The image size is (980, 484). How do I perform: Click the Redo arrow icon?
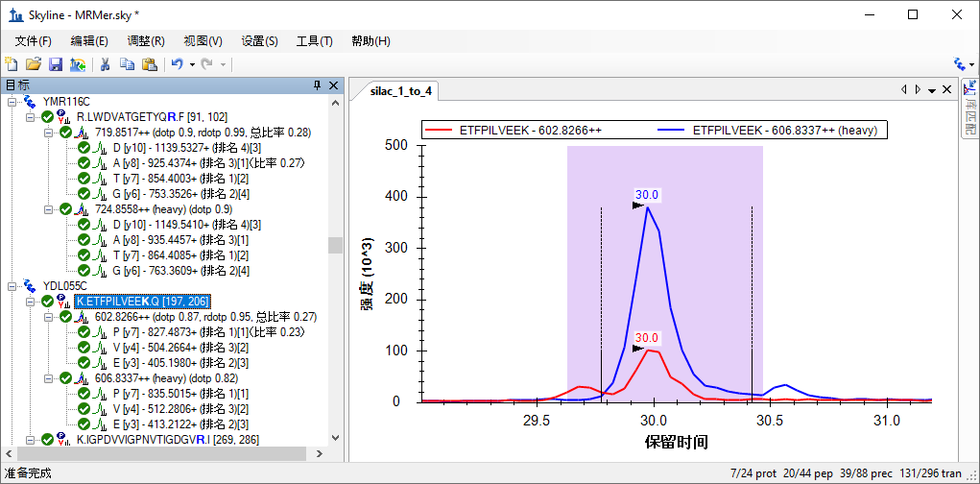pos(207,63)
